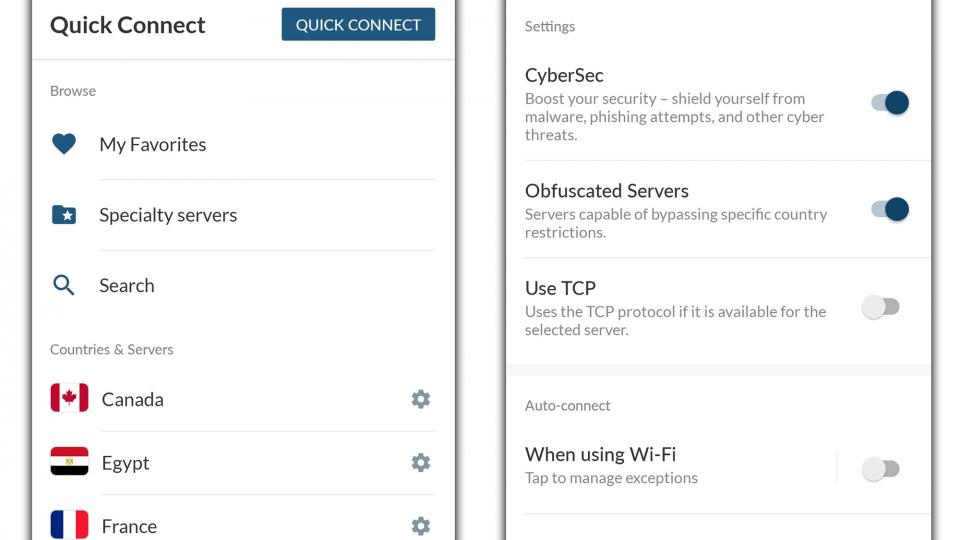Image resolution: width=960 pixels, height=540 pixels.
Task: Tap the Egypt flag icon
Action: (69, 461)
